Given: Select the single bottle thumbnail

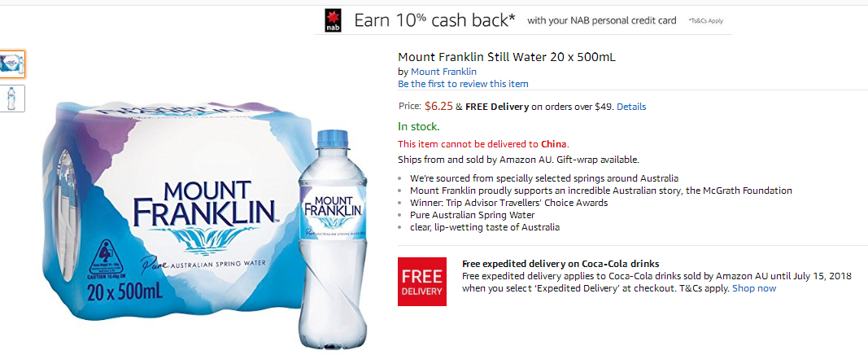Looking at the screenshot, I should (x=12, y=99).
